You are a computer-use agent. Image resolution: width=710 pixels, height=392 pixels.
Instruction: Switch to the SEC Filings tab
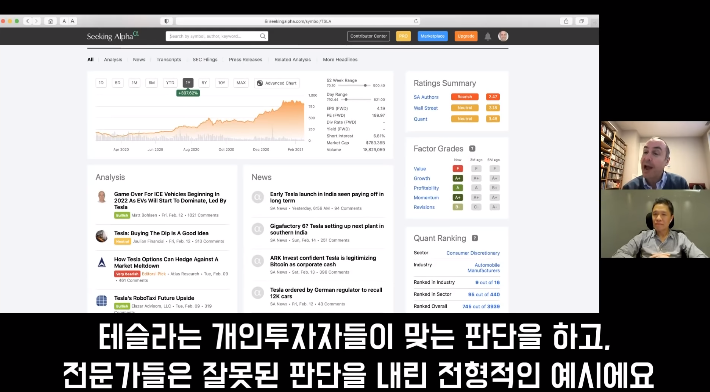pyautogui.click(x=205, y=59)
